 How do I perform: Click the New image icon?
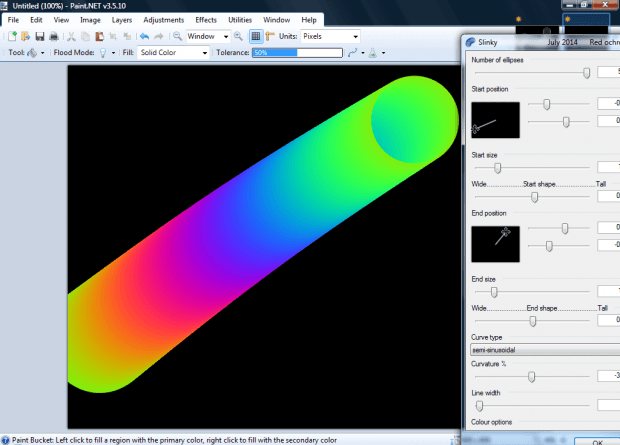click(12, 36)
